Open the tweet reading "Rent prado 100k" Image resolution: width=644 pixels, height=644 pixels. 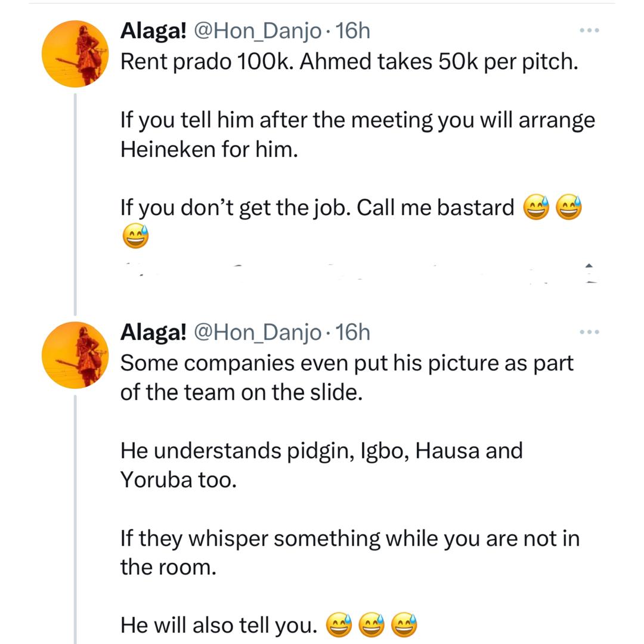click(x=349, y=63)
